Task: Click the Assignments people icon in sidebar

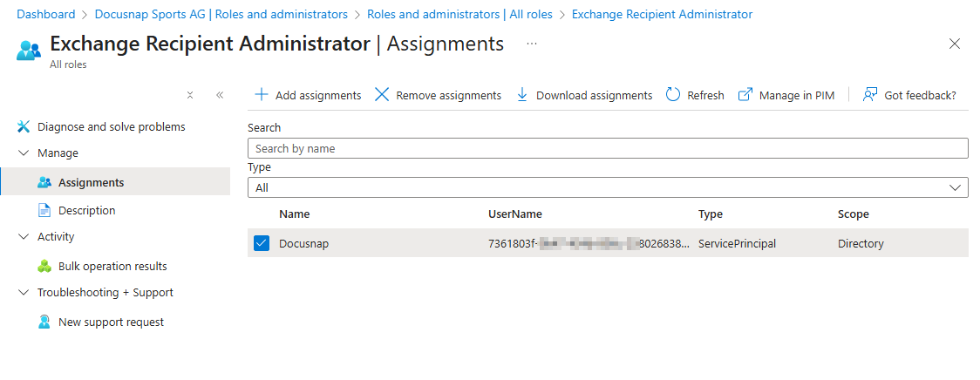Action: tap(44, 182)
